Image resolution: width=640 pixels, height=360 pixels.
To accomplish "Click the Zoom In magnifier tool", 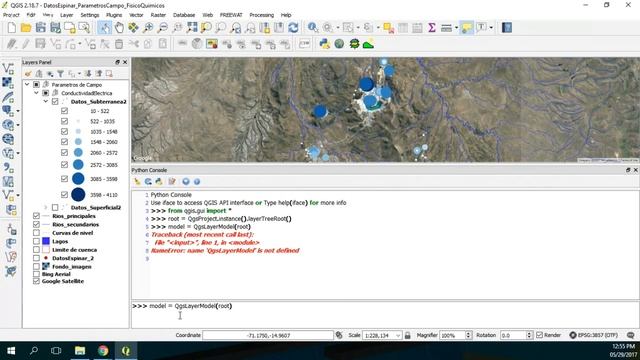I will coord(148,28).
